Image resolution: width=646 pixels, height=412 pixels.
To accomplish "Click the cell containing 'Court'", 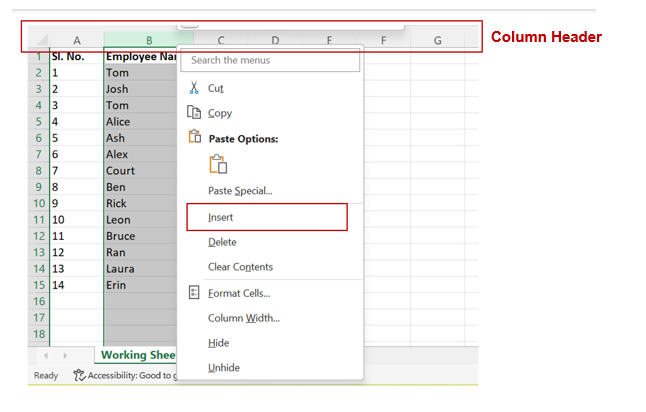I will [141, 171].
